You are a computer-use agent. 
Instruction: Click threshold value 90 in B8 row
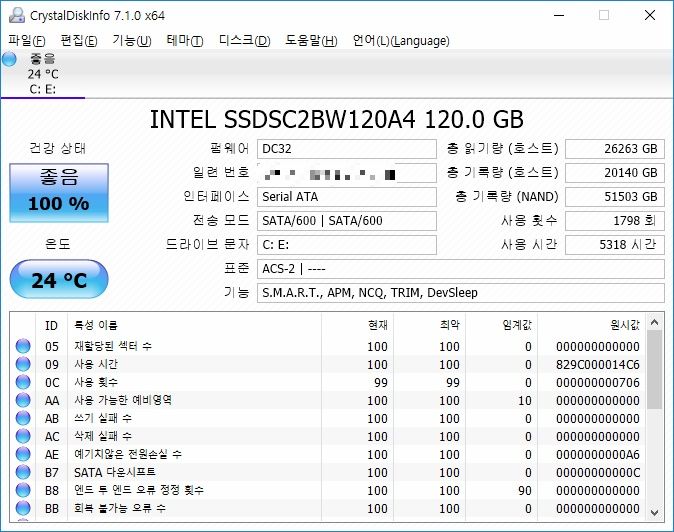point(525,491)
